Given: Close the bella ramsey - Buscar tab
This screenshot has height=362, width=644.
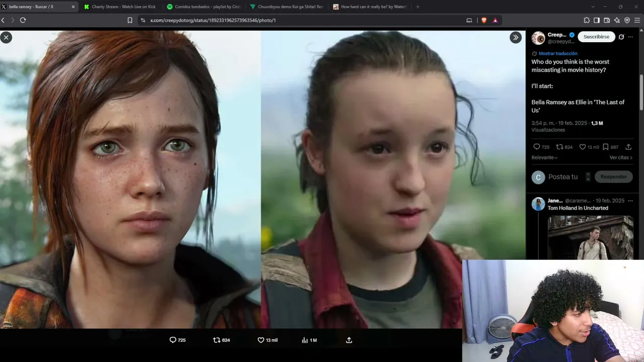Looking at the screenshot, I should (73, 7).
